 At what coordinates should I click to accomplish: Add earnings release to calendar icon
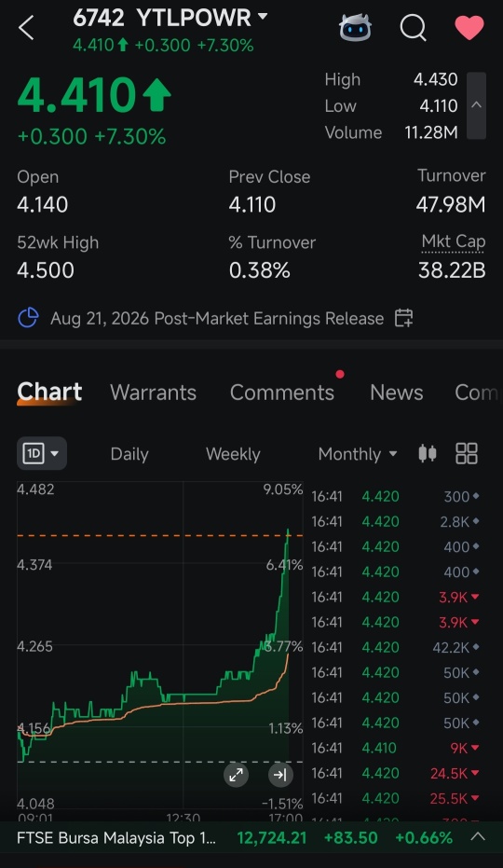point(403,318)
